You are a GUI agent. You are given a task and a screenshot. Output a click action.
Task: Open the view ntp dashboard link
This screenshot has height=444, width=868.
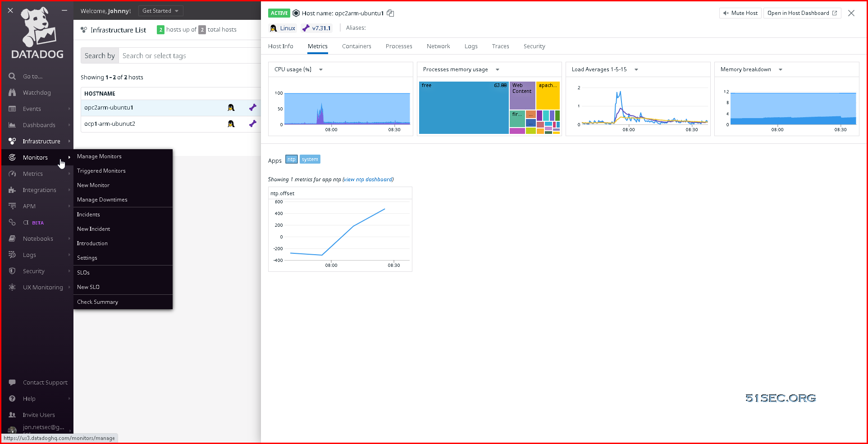click(368, 179)
